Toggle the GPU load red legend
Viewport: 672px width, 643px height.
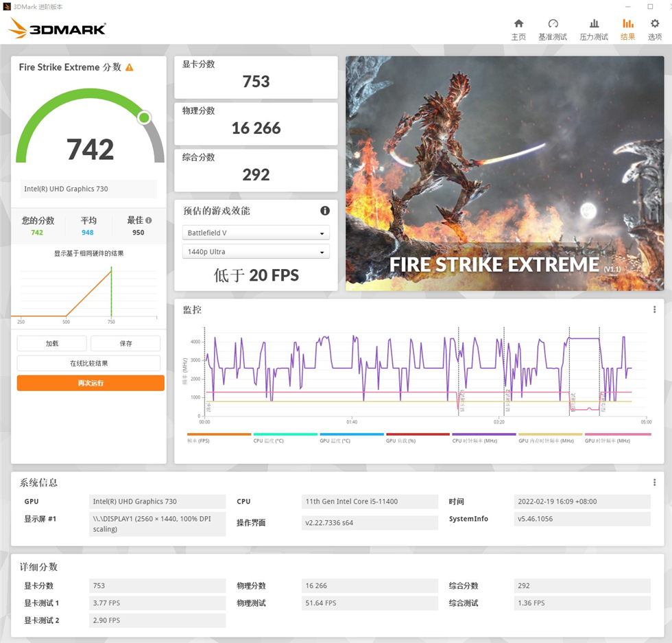point(418,438)
